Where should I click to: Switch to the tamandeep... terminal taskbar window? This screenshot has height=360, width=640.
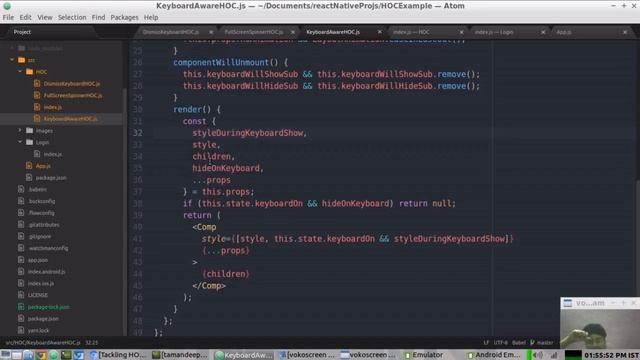point(180,355)
